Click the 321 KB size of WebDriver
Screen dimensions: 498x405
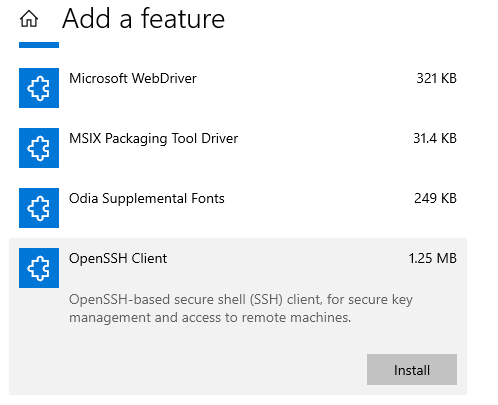point(436,79)
